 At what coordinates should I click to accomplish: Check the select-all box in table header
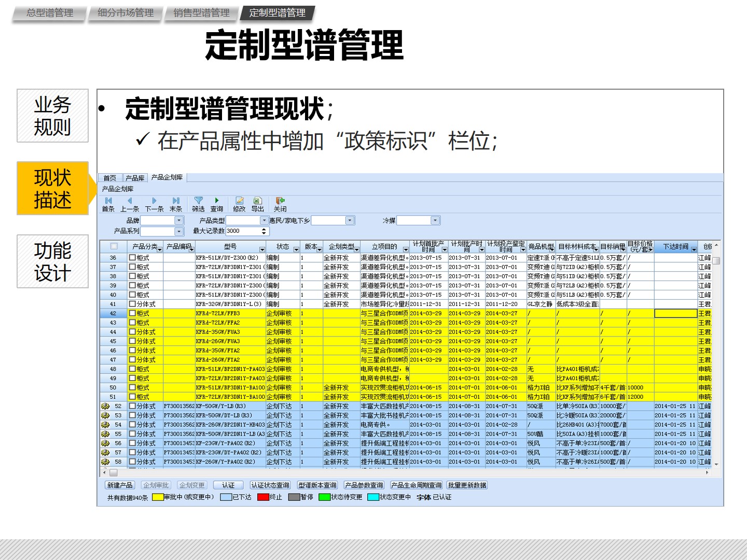point(114,247)
